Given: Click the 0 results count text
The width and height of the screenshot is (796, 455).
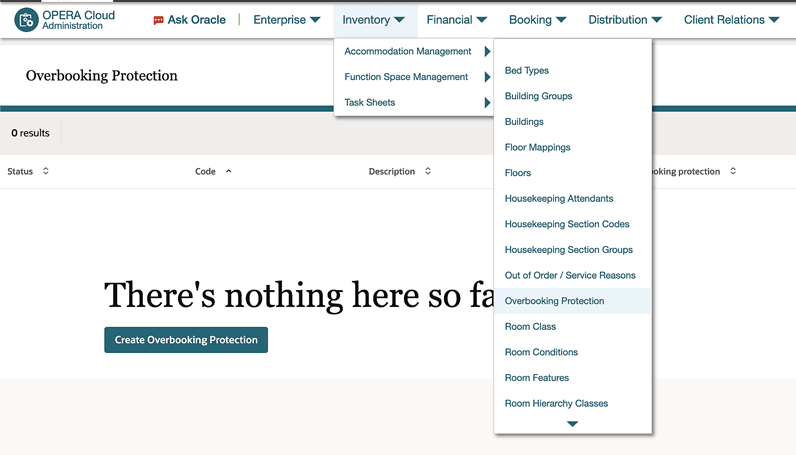Looking at the screenshot, I should coord(30,133).
